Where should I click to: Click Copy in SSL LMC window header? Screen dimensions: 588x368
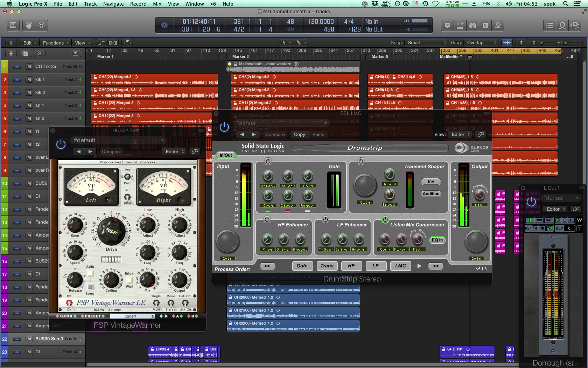point(299,134)
